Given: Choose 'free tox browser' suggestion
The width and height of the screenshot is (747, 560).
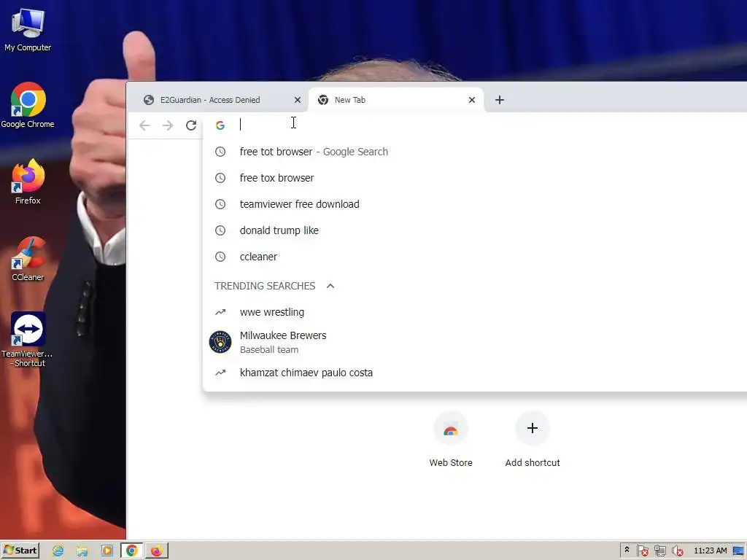Looking at the screenshot, I should coord(475,178).
